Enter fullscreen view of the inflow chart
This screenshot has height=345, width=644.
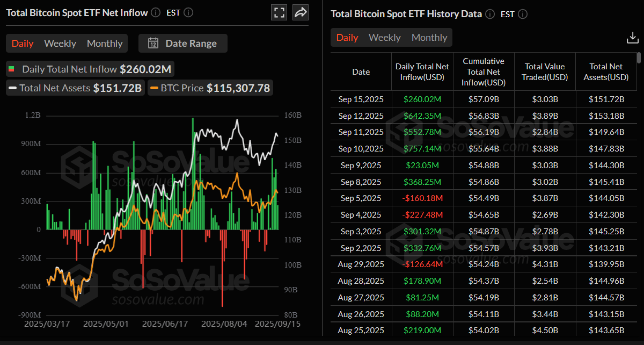[279, 12]
